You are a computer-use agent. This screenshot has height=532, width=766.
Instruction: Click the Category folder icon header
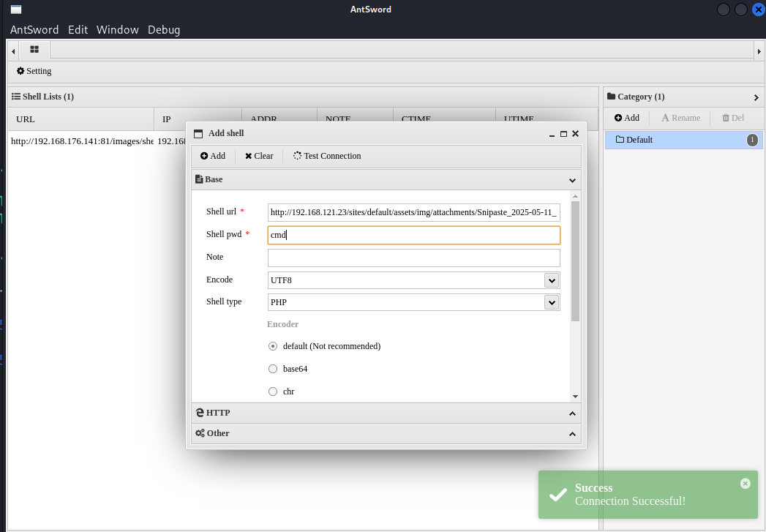611,97
